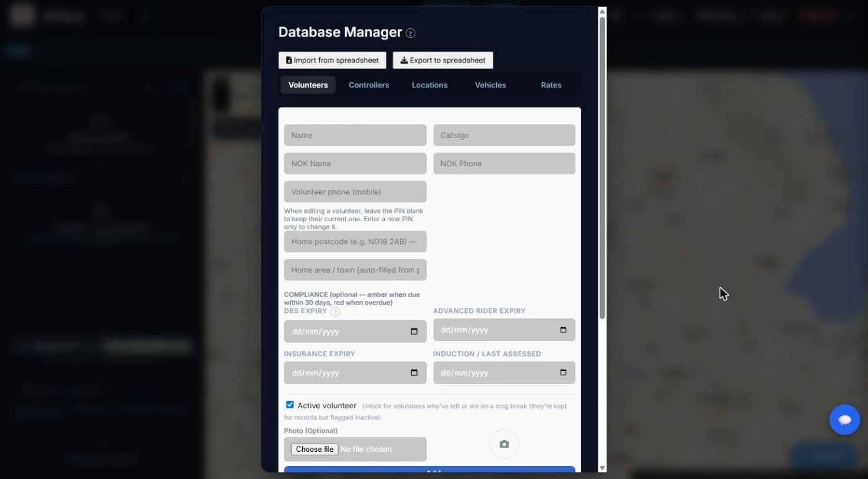Click the Home postcode field

pos(355,241)
